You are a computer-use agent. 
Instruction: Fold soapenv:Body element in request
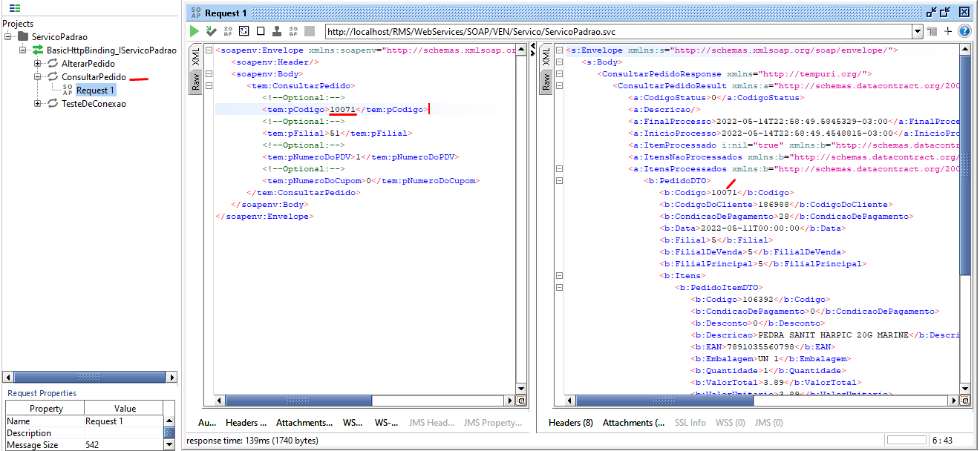pyautogui.click(x=209, y=74)
